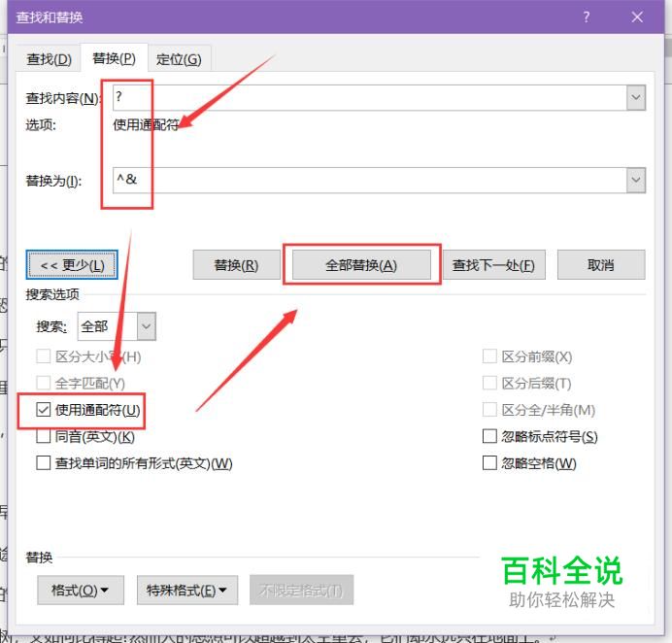Uncheck 使用通配符(U) checkbox

coord(44,410)
